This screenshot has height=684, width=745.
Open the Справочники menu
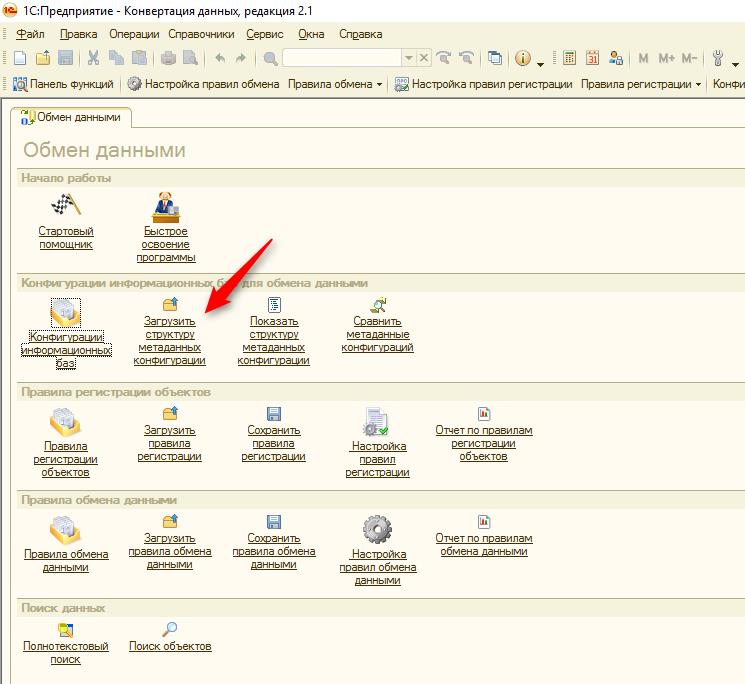coord(201,34)
